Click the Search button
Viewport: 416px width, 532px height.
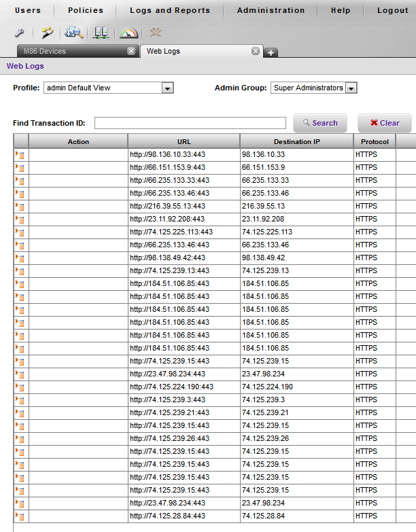[x=319, y=123]
